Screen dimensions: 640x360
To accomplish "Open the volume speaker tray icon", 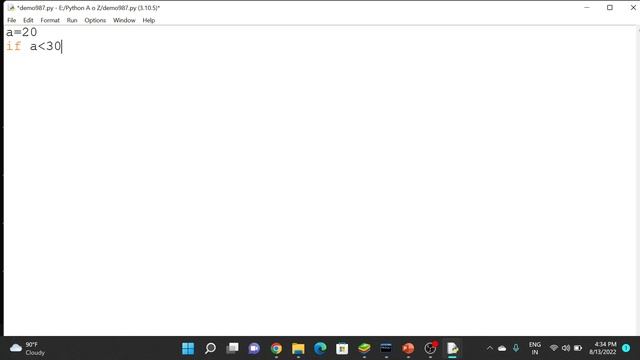I will 566,348.
